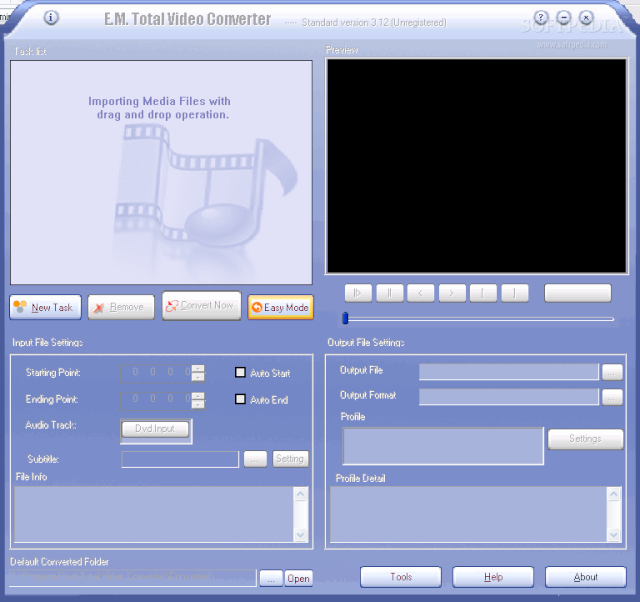The image size is (640, 602).
Task: Browse for default converted folder
Action: click(271, 578)
